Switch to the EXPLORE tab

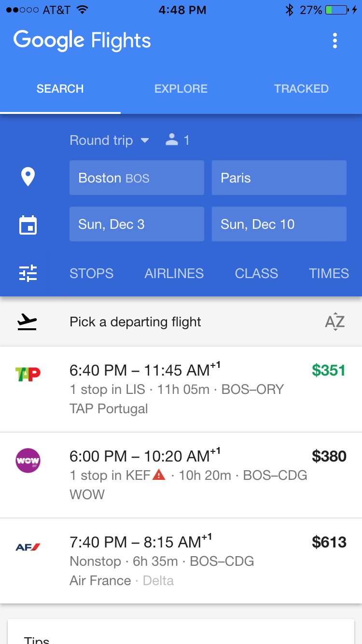point(181,89)
